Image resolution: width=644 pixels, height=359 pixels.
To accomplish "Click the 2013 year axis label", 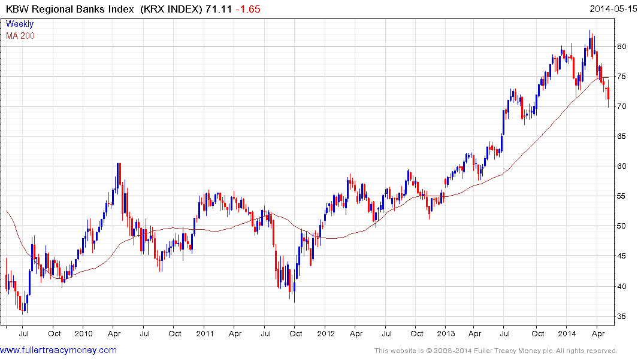I will [446, 333].
